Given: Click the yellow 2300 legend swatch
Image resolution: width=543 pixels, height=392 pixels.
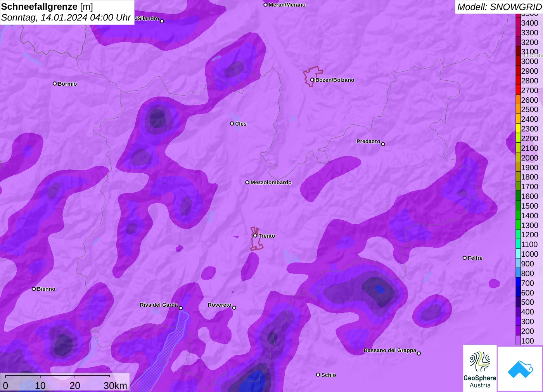Looking at the screenshot, I should coord(518,129).
